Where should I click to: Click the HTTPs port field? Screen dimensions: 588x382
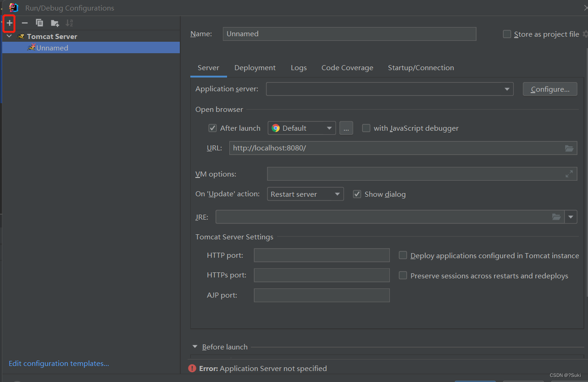click(x=322, y=276)
